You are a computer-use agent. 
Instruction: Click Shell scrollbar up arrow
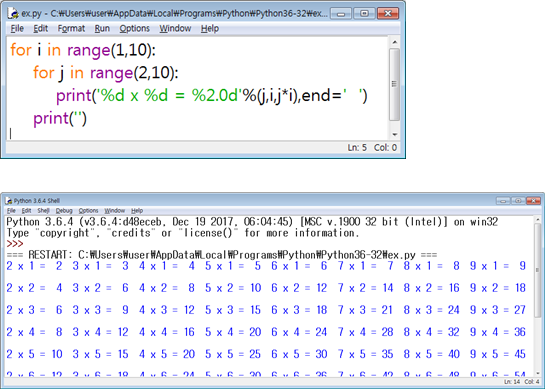click(538, 219)
